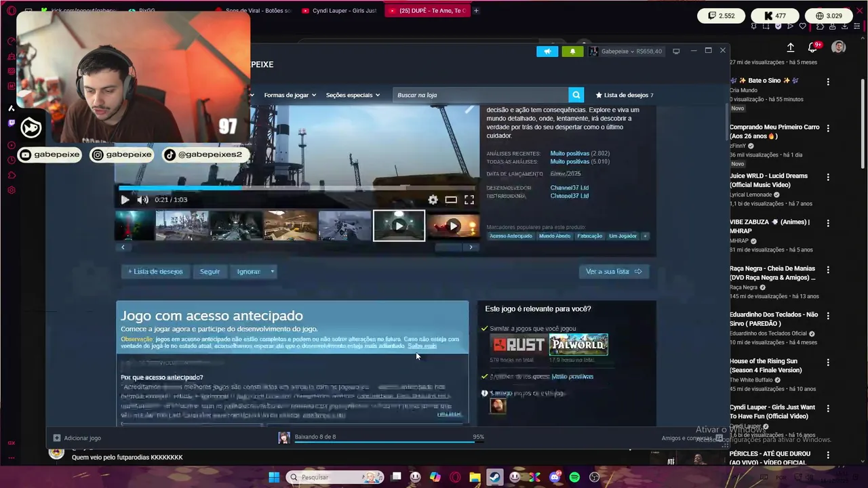
Task: Open the Rust similar game capsule
Action: pos(518,344)
